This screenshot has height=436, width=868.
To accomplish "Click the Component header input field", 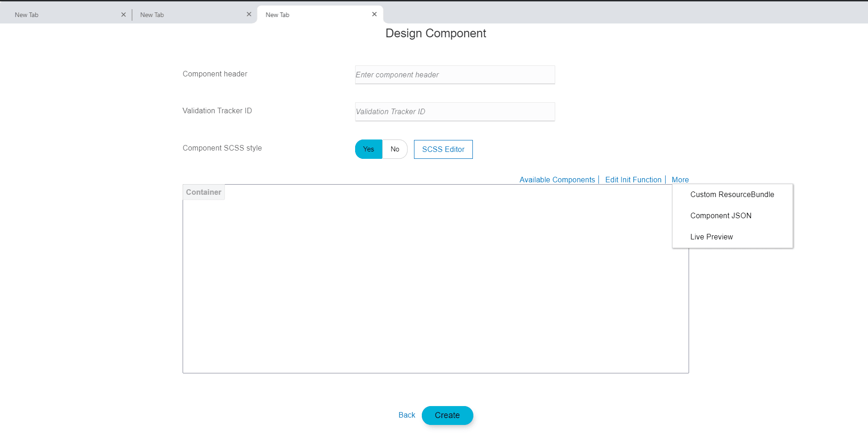I will point(454,75).
